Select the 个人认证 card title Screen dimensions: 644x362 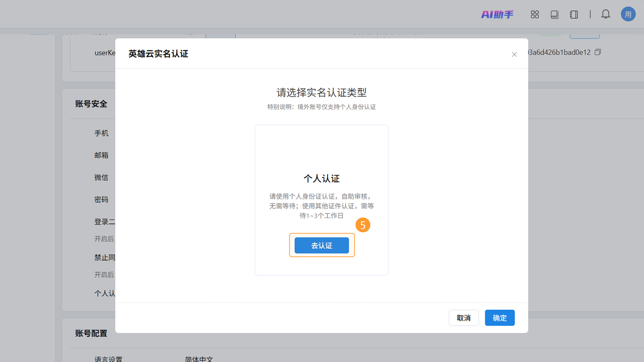(321, 178)
